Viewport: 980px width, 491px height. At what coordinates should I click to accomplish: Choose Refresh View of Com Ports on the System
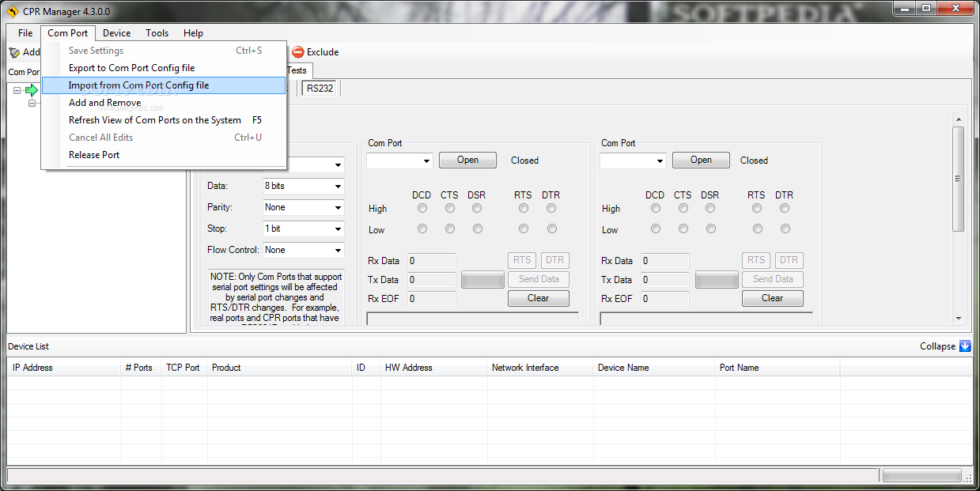click(x=164, y=120)
